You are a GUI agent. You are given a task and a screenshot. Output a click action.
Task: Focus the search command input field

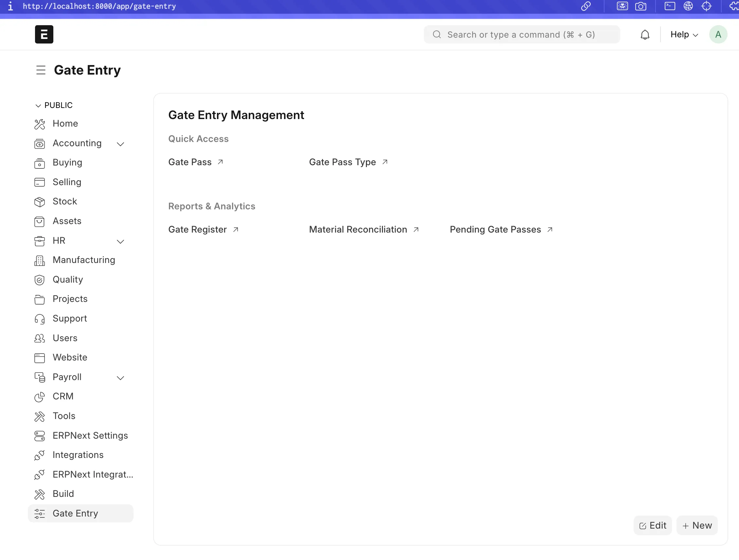click(521, 34)
